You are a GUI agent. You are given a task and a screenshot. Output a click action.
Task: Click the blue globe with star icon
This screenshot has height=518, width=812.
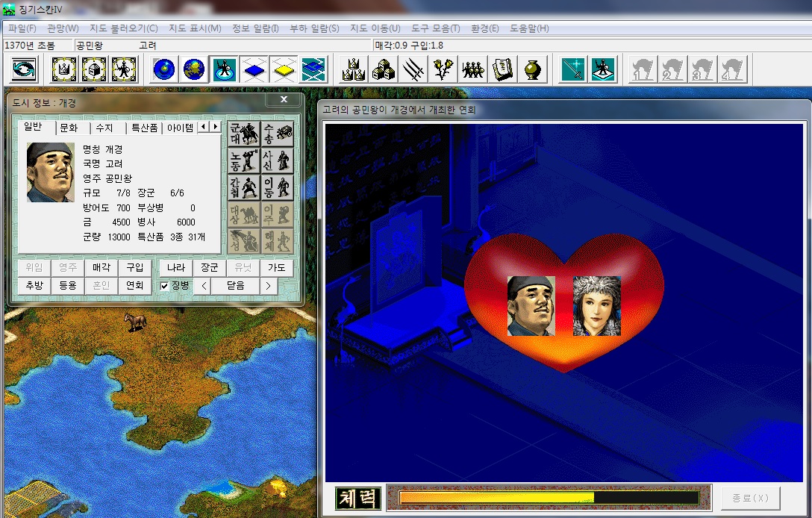coord(165,69)
